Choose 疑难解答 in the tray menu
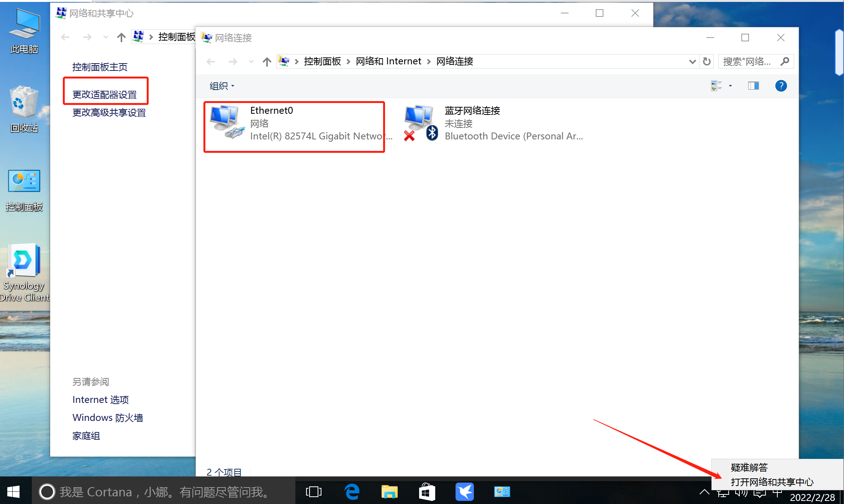Viewport: 844px width, 504px height. pyautogui.click(x=749, y=467)
